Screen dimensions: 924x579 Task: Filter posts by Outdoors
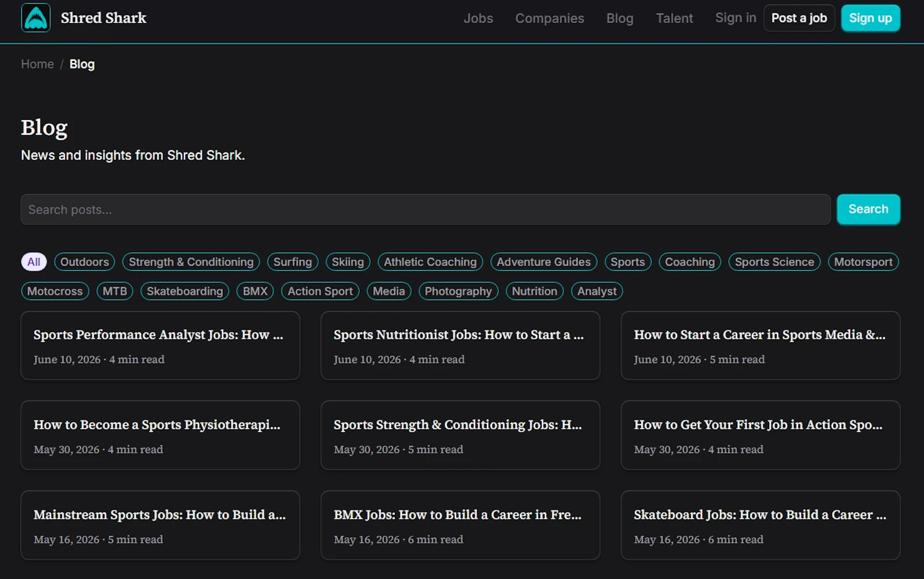click(84, 262)
